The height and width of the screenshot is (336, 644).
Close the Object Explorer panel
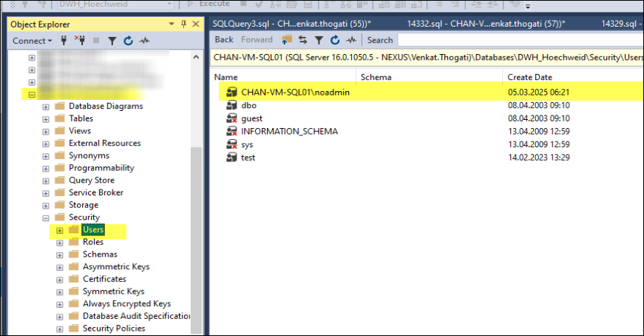pos(196,24)
